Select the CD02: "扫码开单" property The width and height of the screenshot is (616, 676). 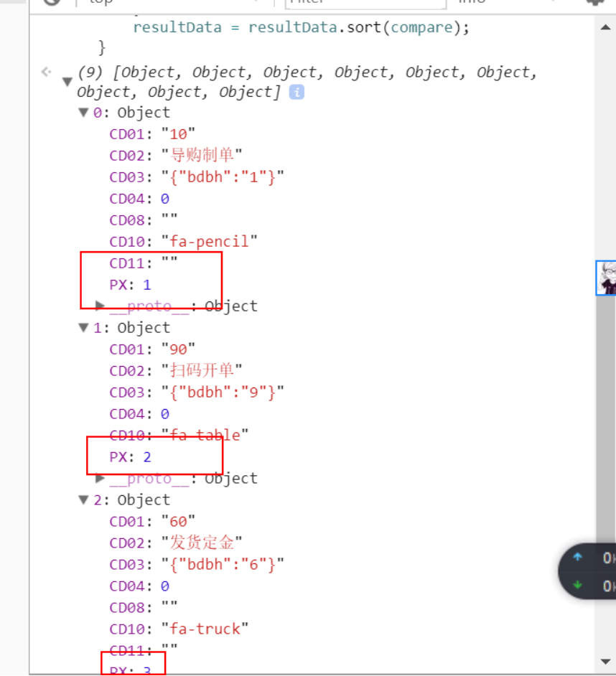176,370
